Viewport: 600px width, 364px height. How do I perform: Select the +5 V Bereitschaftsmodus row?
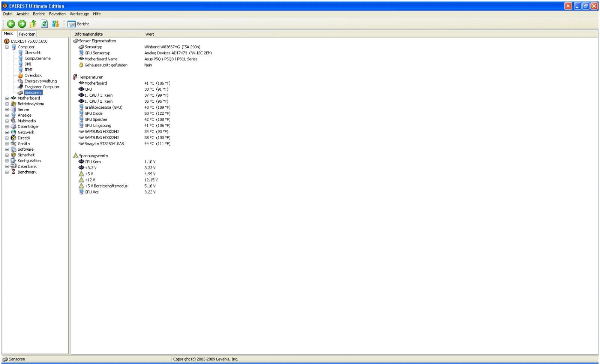pyautogui.click(x=117, y=186)
